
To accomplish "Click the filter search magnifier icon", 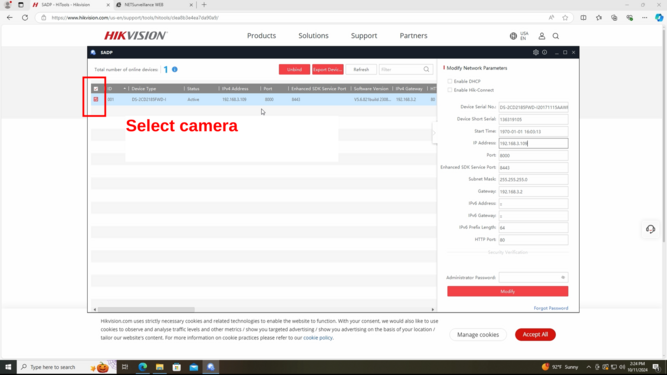I will 426,69.
